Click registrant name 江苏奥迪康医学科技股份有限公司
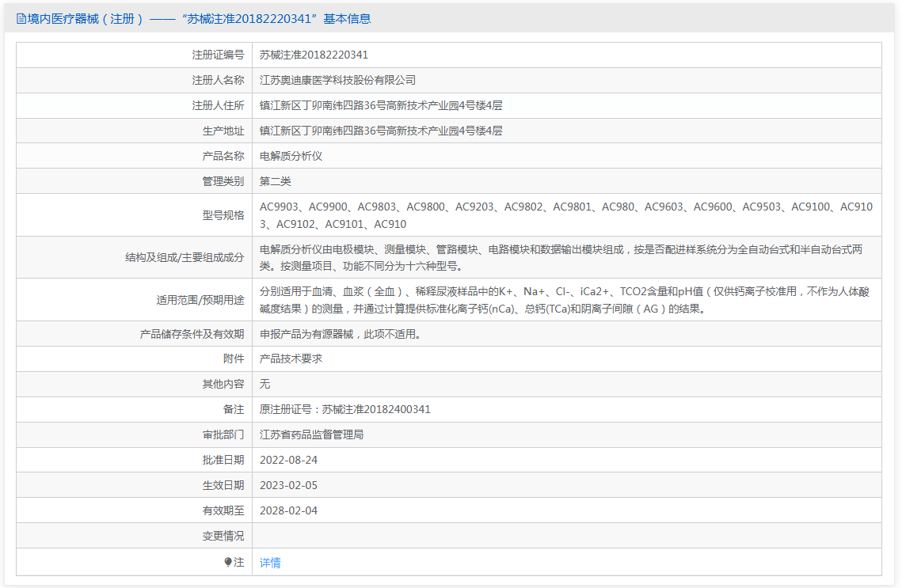Image resolution: width=902 pixels, height=588 pixels. click(337, 80)
